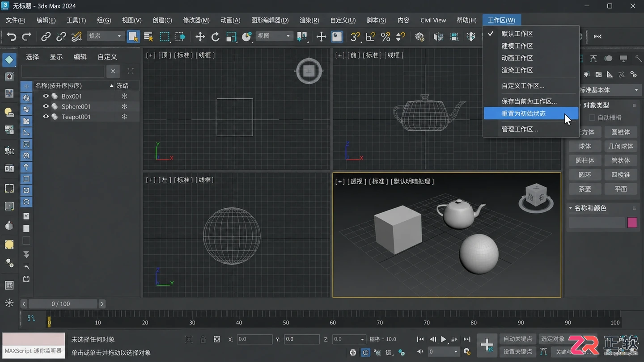Select the Scale tool
Image resolution: width=644 pixels, height=362 pixels.
(x=231, y=37)
